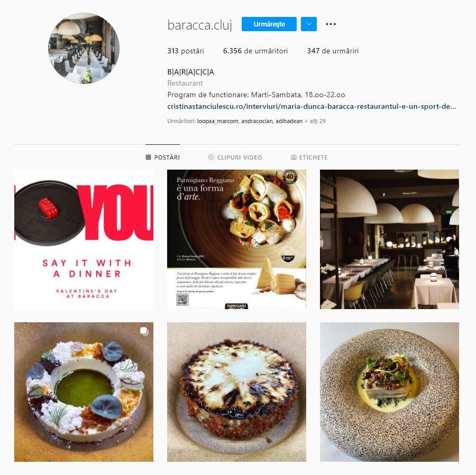This screenshot has width=476, height=475.
Task: Open the cristinastanciulescu.ro interview link
Action: [312, 107]
